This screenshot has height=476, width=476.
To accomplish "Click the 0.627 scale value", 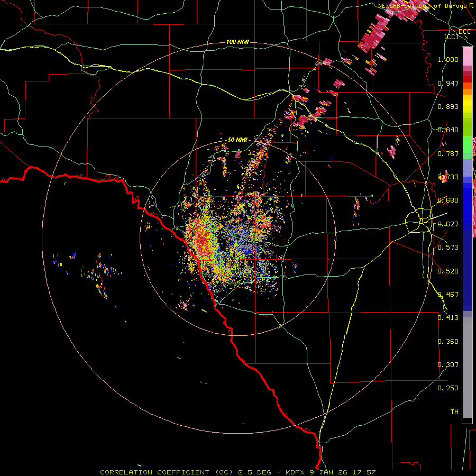I will click(x=448, y=224).
